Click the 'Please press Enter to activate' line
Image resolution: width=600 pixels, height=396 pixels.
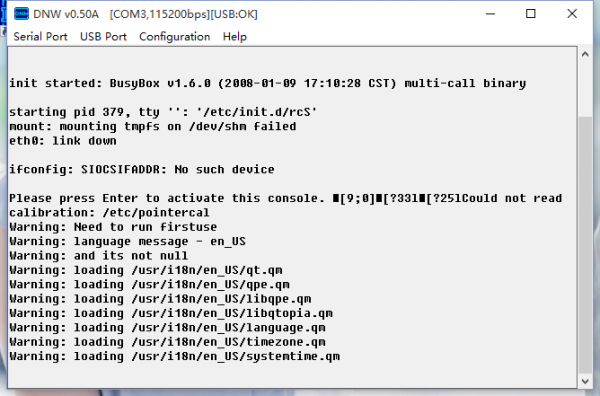tap(285, 198)
